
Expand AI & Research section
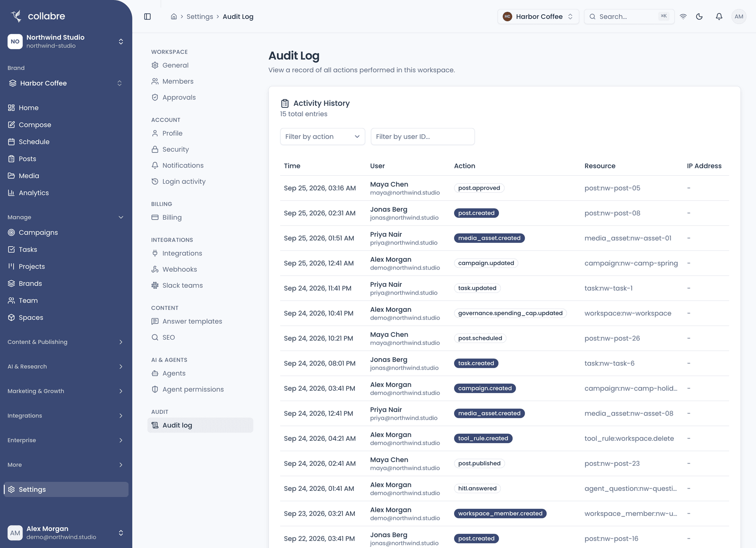tap(66, 367)
